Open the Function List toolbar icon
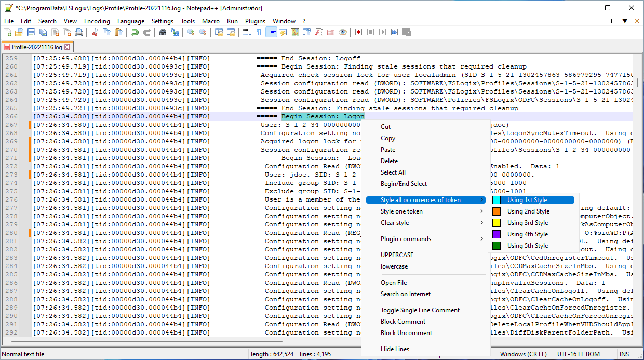Image resolution: width=644 pixels, height=360 pixels. 319,32
